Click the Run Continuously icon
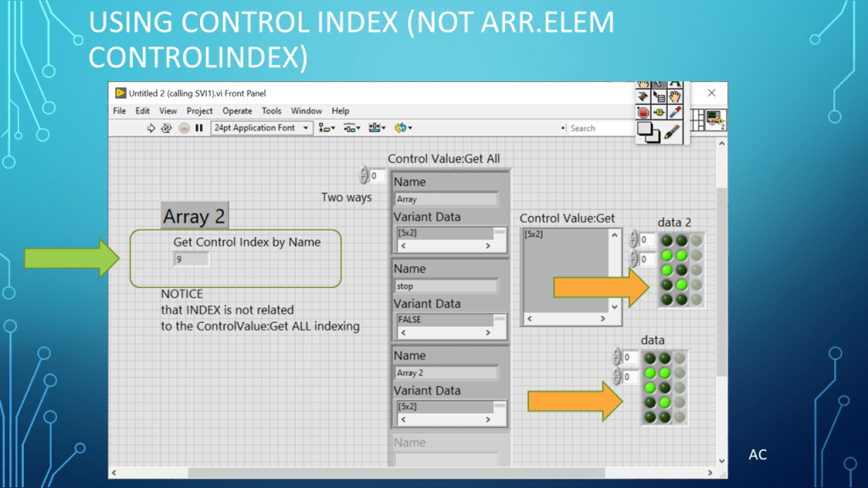 pos(167,128)
